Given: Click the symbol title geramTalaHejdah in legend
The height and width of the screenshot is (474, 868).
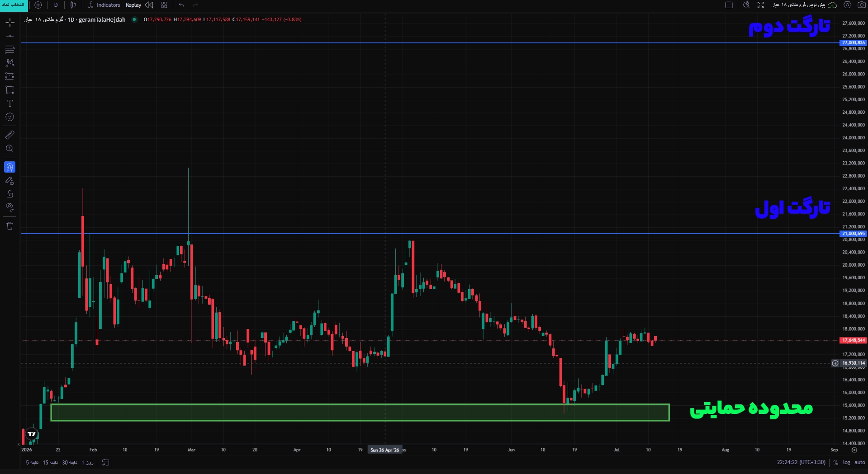Looking at the screenshot, I should pyautogui.click(x=102, y=19).
